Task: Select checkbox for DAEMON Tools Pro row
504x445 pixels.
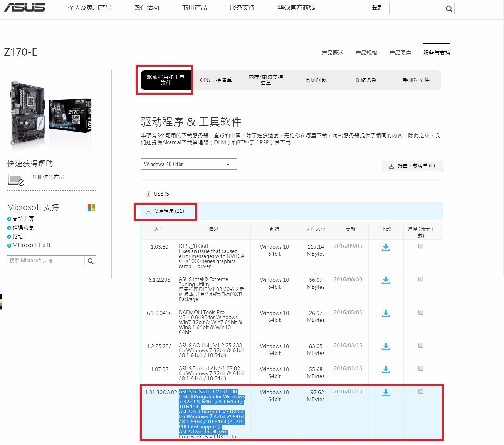Action: point(421,312)
